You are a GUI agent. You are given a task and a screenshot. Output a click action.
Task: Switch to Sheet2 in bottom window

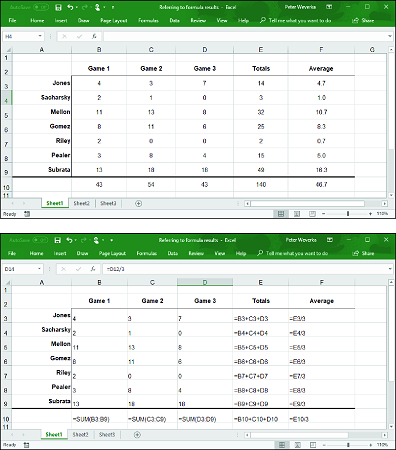(80, 434)
